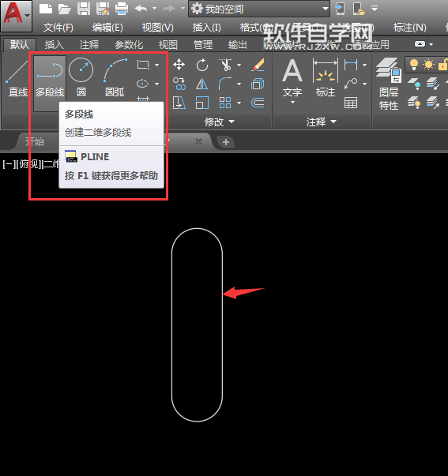This screenshot has width=448, height=476.
Task: Switch to the 参数化 ribbon tab
Action: click(129, 45)
